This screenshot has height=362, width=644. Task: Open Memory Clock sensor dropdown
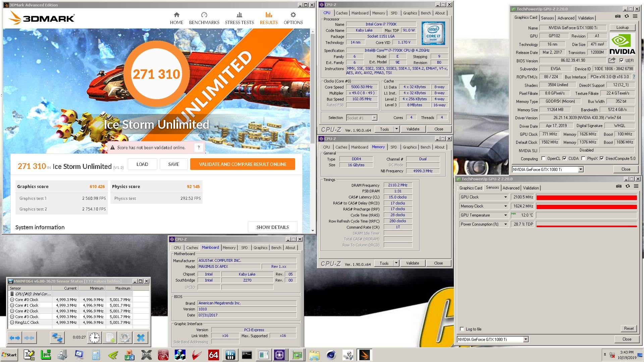[x=505, y=206]
